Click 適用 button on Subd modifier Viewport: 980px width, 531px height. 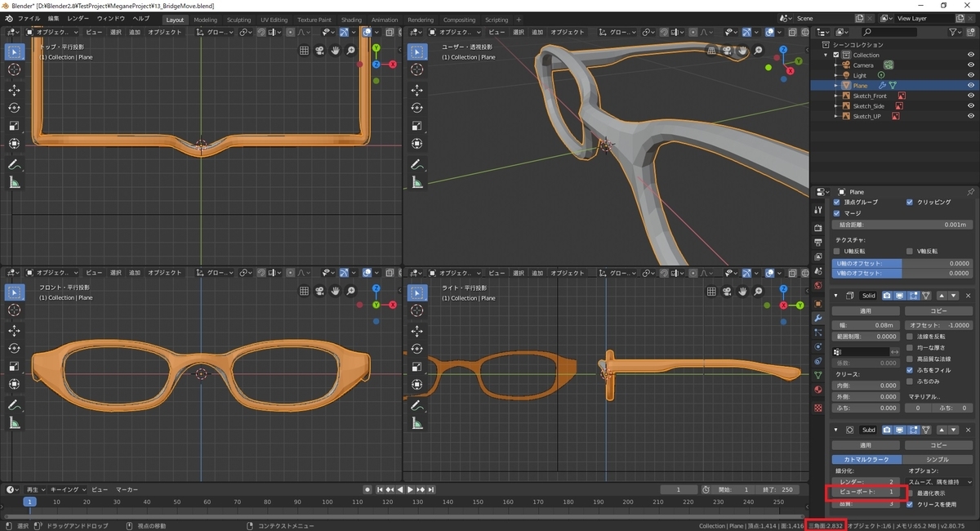866,445
